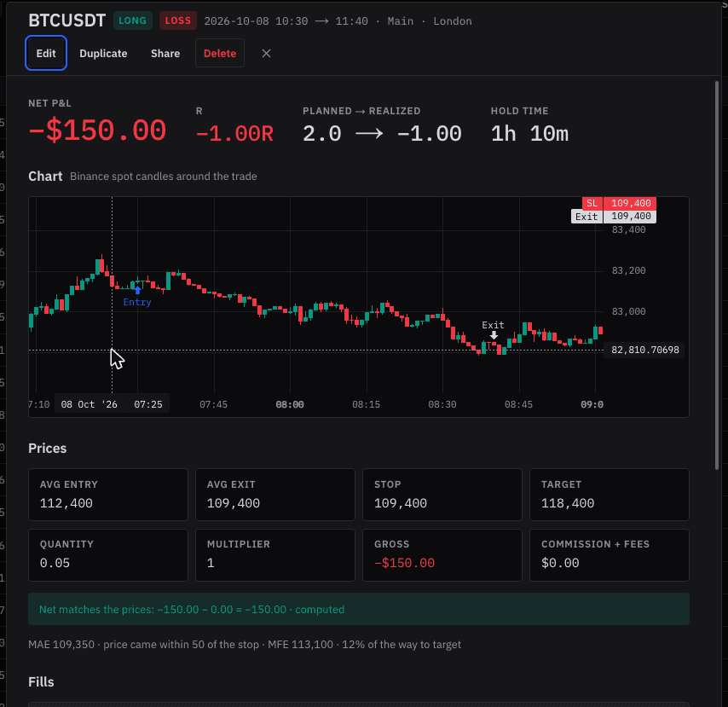Click the Prices section heading

(48, 449)
